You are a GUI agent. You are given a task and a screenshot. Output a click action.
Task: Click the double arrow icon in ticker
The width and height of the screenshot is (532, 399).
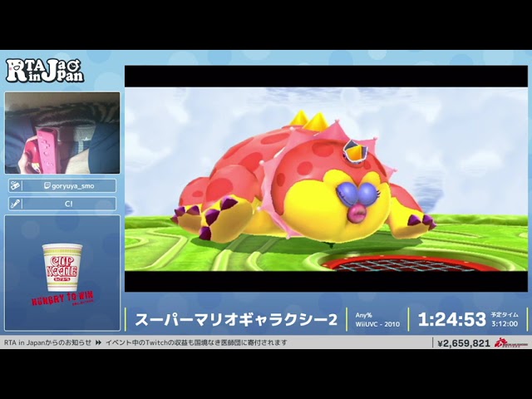click(x=98, y=342)
